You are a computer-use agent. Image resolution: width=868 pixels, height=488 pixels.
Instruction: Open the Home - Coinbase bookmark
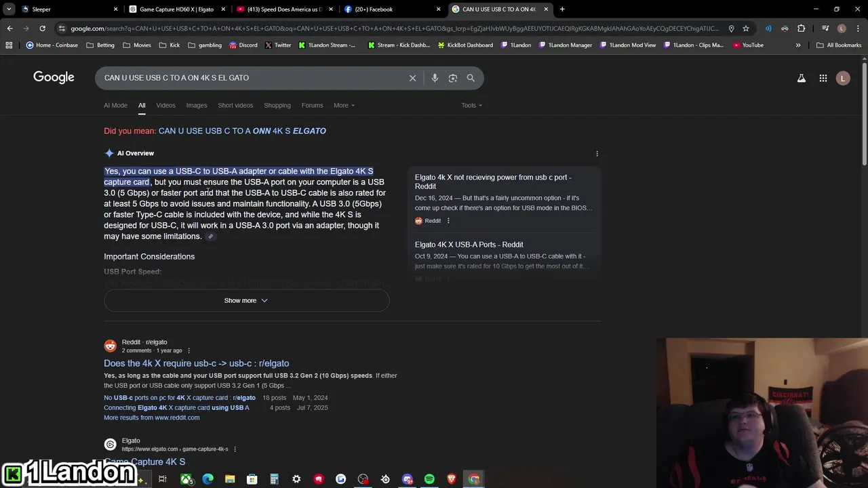52,45
